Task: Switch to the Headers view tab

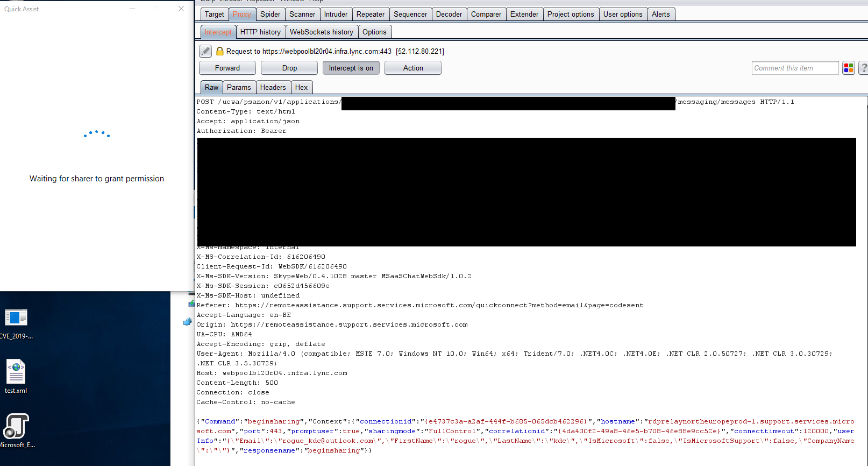Action: 273,87
